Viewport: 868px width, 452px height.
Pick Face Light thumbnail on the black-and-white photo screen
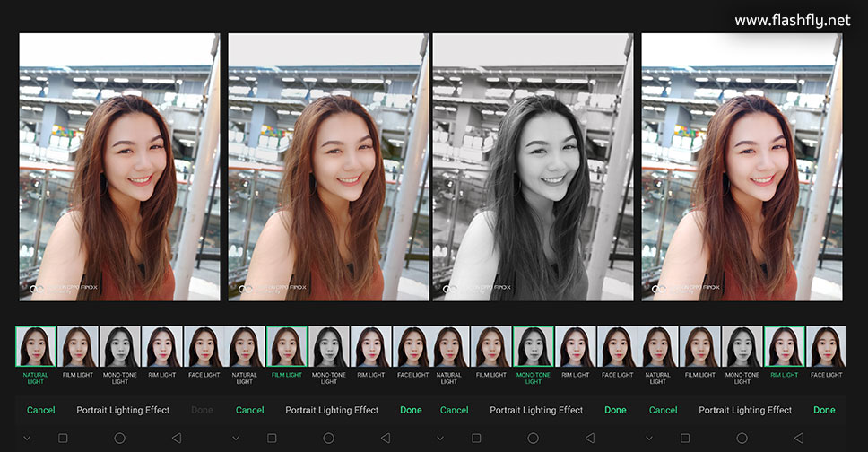617,347
